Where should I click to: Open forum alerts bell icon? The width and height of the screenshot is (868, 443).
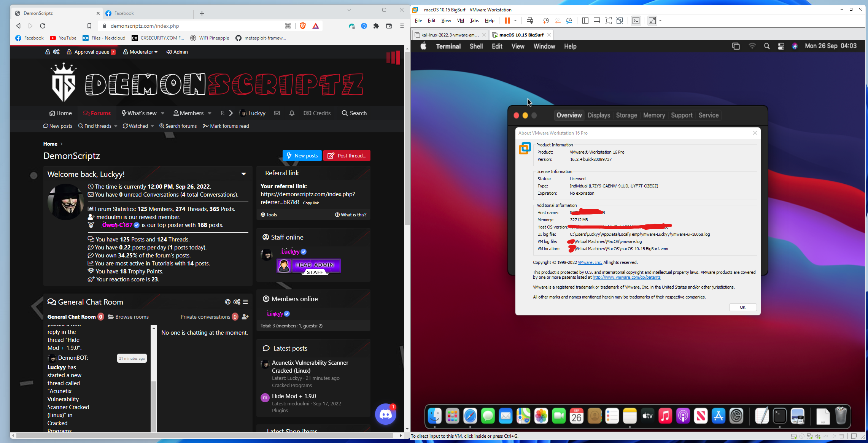coord(292,113)
